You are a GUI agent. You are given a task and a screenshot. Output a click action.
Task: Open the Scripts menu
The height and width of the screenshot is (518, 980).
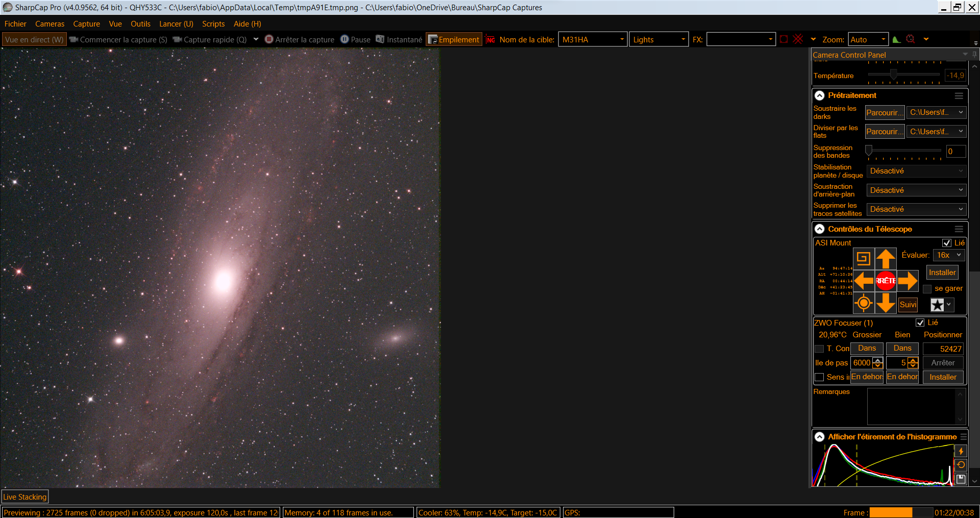click(213, 24)
